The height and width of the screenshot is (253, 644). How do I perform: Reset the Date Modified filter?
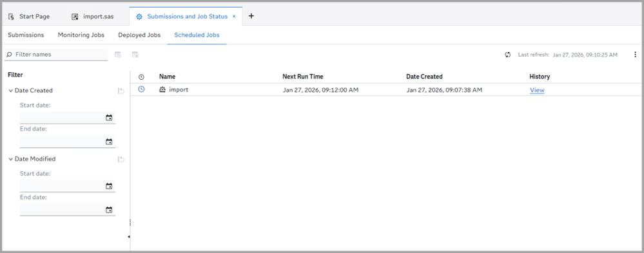(x=121, y=159)
